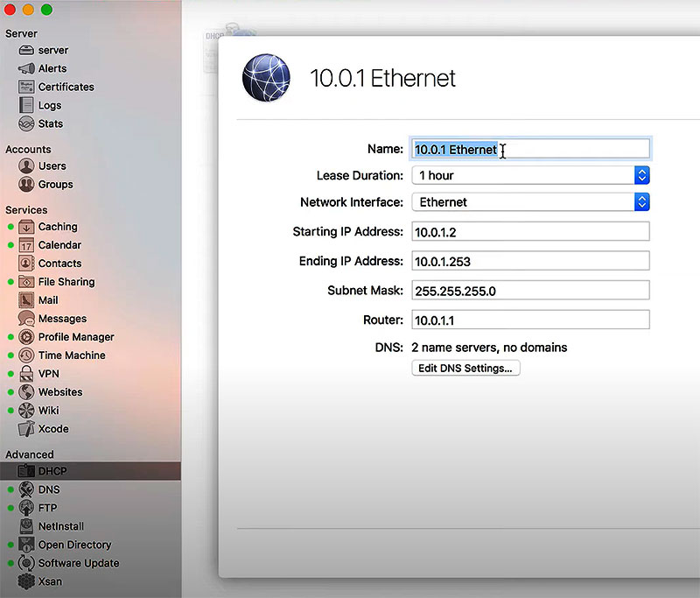700x598 pixels.
Task: Click the '10.0.1 Ethernet' heading text
Action: 382,78
